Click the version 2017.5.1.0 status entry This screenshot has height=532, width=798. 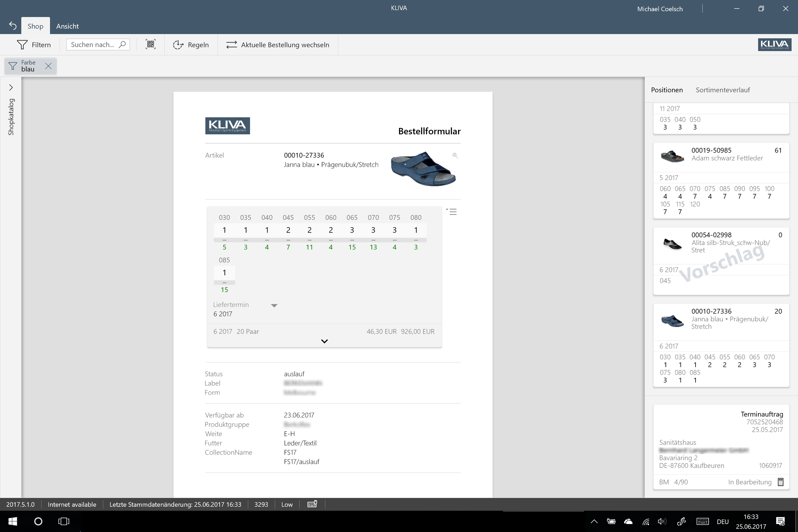tap(20, 504)
